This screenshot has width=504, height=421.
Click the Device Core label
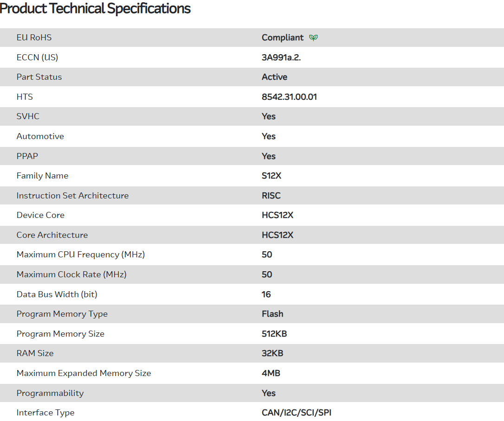[x=40, y=215]
